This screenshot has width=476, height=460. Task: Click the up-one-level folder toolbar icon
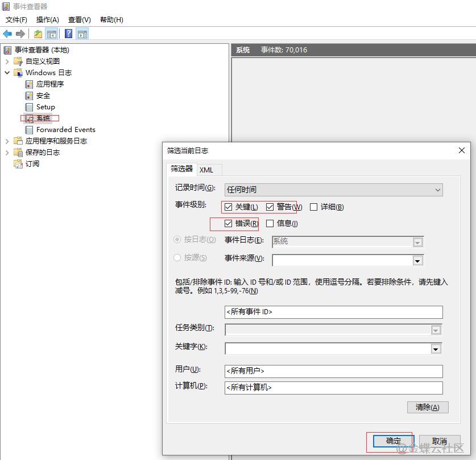tap(38, 34)
